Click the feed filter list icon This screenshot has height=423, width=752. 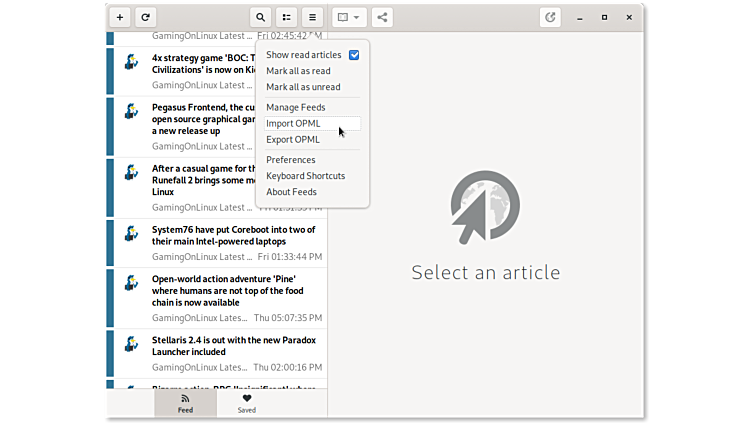pos(287,17)
